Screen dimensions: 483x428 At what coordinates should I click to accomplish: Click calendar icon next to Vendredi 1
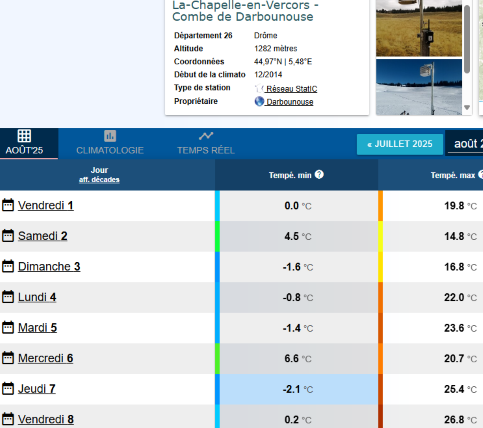pyautogui.click(x=8, y=205)
